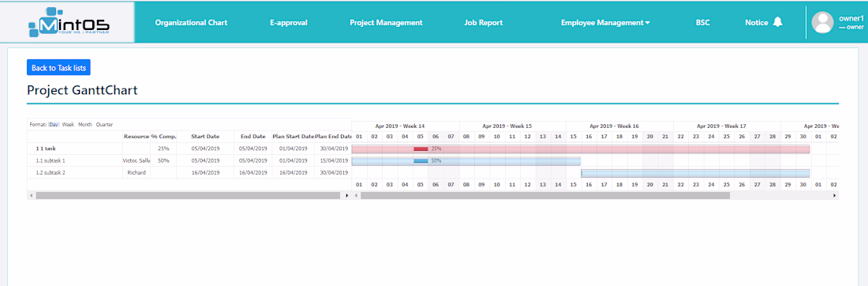Click the Back to Task lists button
The width and height of the screenshot is (868, 286).
58,68
